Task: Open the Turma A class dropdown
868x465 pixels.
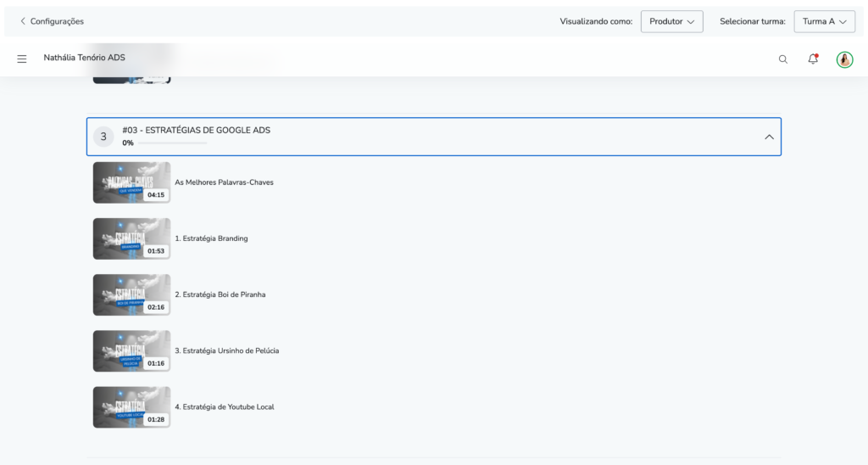Action: [x=824, y=21]
